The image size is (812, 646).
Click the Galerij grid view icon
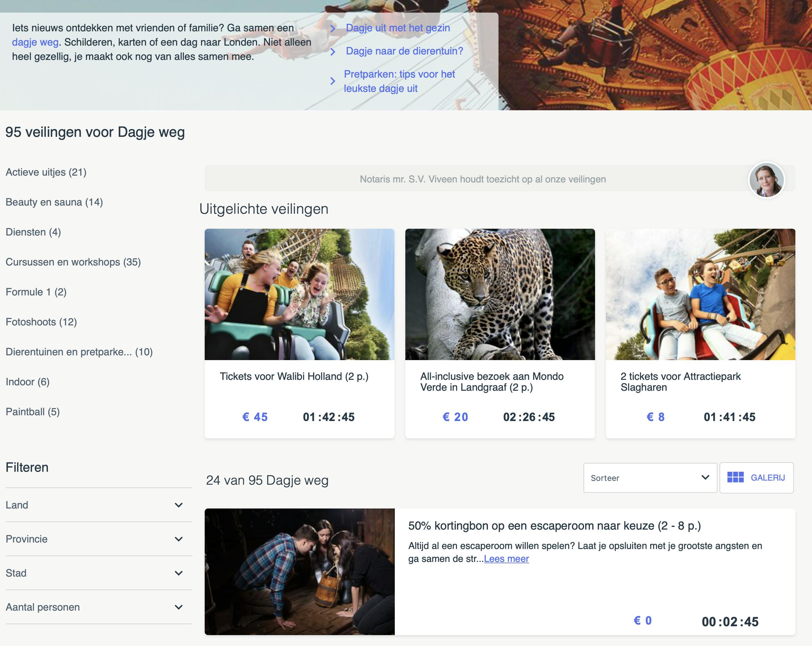tap(735, 477)
